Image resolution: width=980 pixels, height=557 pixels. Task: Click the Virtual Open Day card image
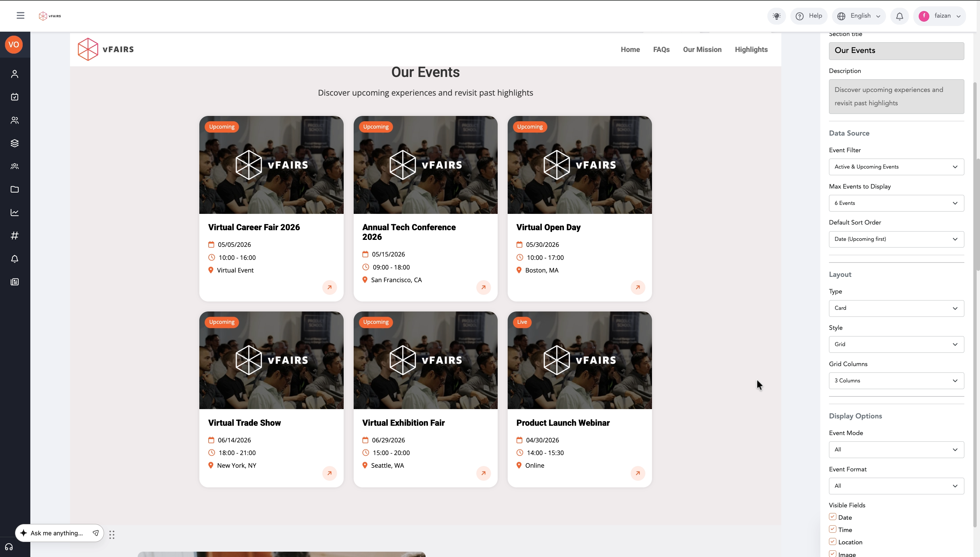click(580, 165)
